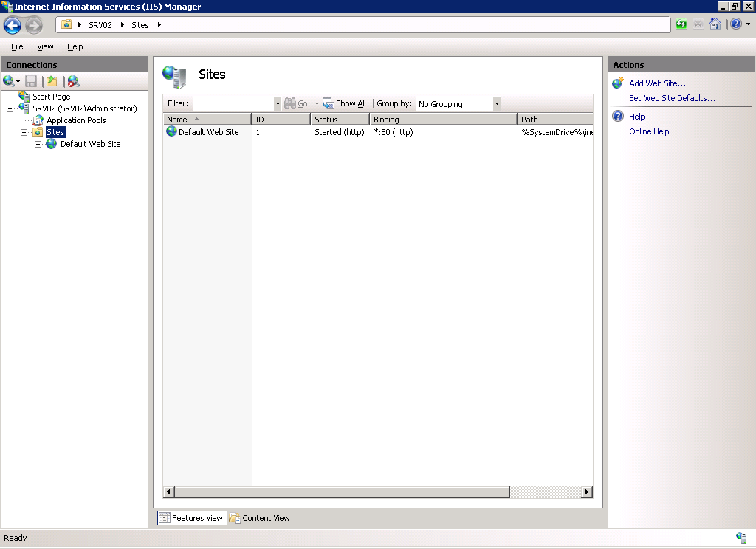Click the scroll right arrow of Sites list
Viewport: 756px width, 549px height.
587,491
